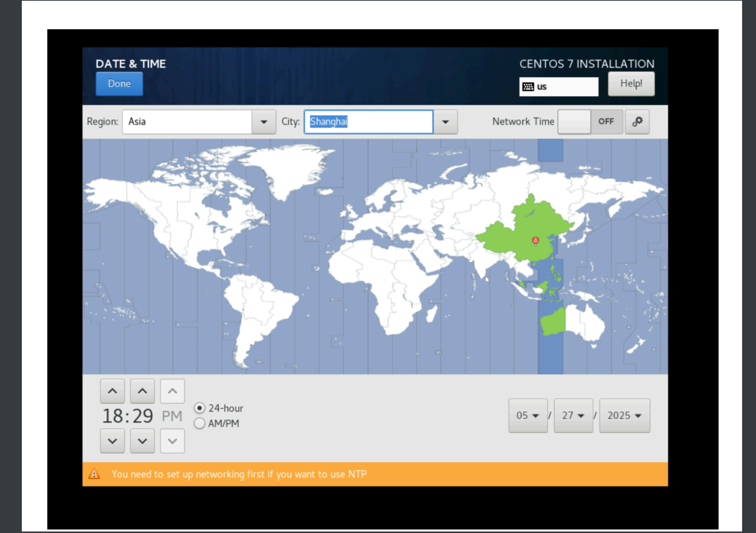Open the day 27 dropdown
This screenshot has width=756, height=533.
click(x=573, y=415)
